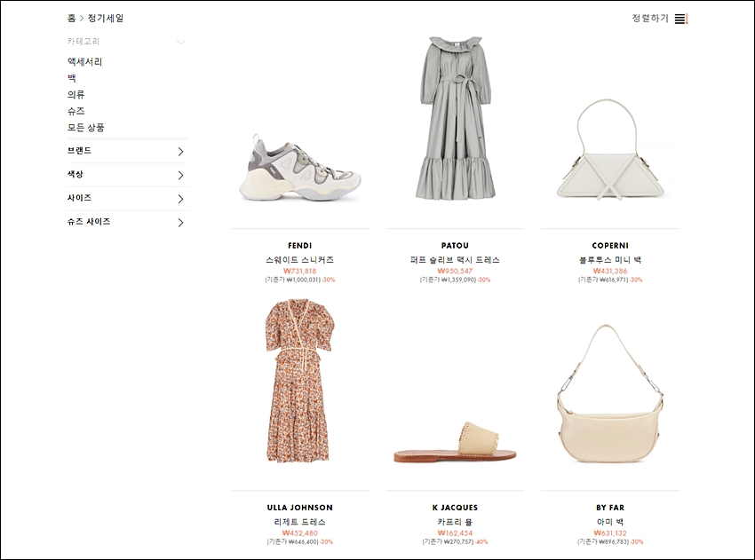Expand the 슈즈 사이즈 filter arrow
Screen dimensions: 755x560
coord(180,222)
